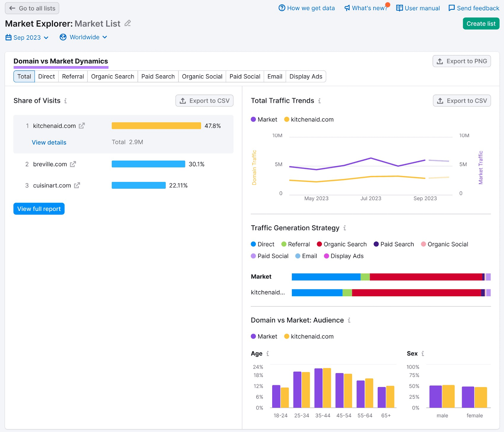Screen dimensions: 504x432
Task: Toggle kitchenaid.com in Audience legend
Action: [309, 336]
